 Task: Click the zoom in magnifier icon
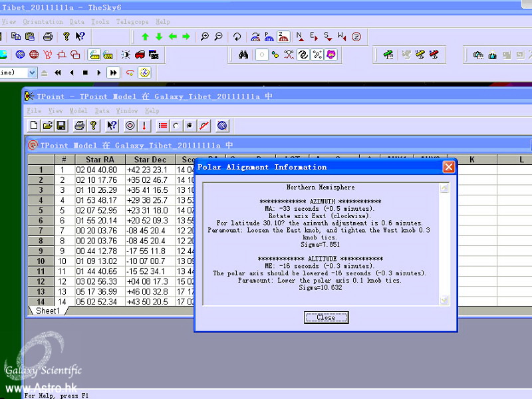tap(205, 37)
